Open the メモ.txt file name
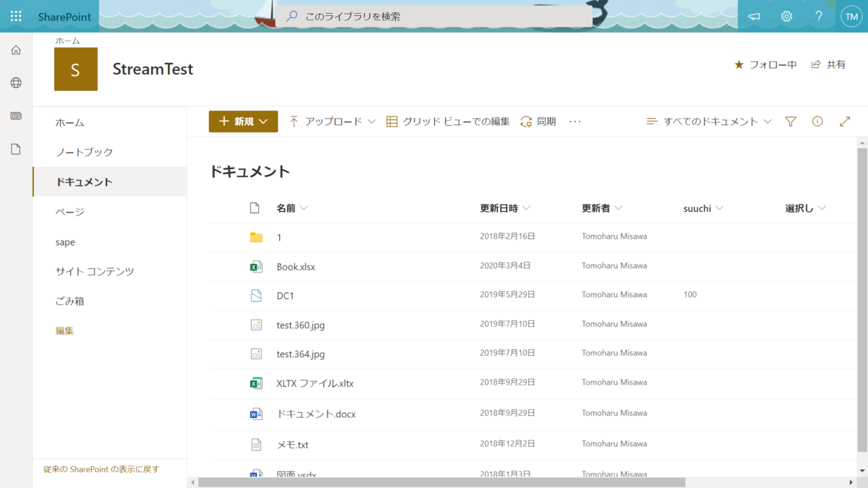The image size is (868, 488). [x=292, y=445]
